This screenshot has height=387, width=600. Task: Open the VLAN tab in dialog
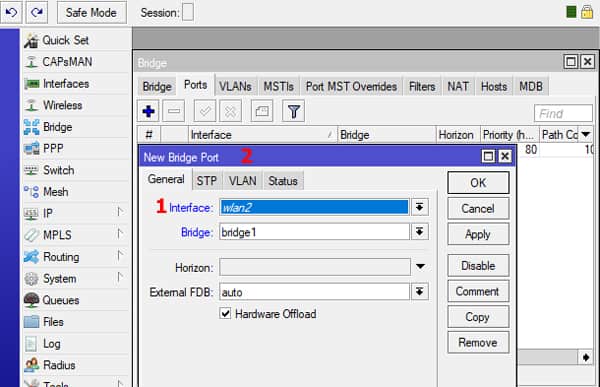243,181
